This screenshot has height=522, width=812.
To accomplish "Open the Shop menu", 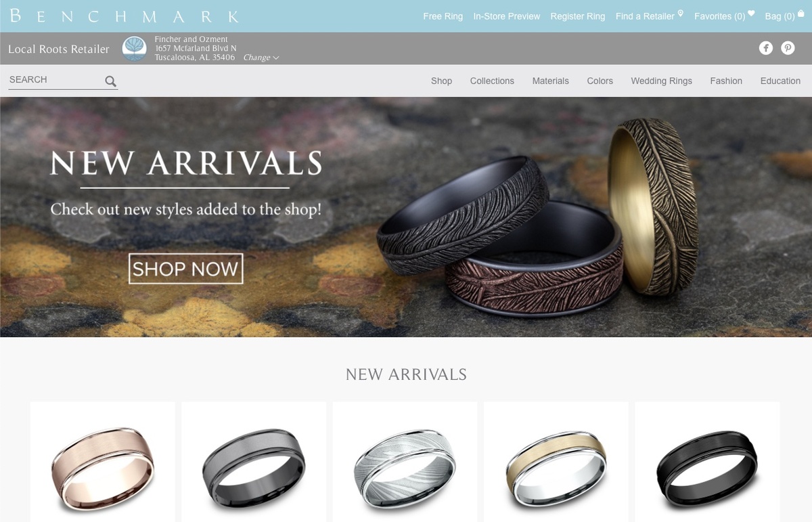I will (x=441, y=81).
